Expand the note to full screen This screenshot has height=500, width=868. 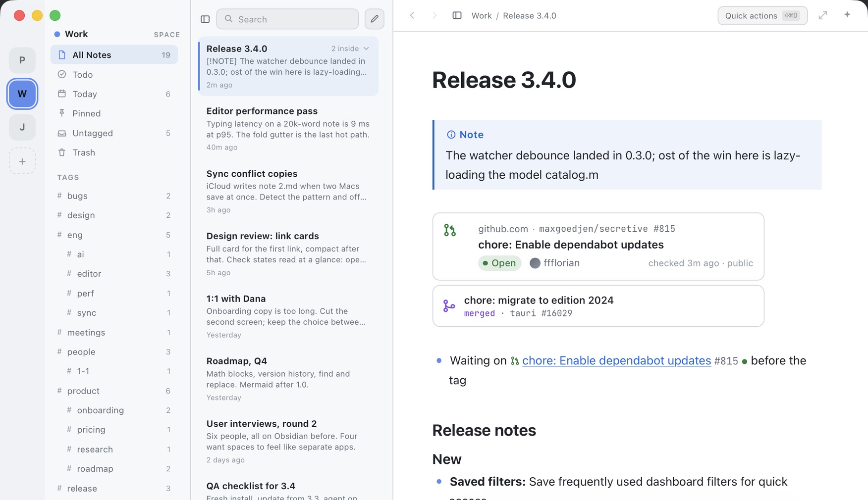pyautogui.click(x=823, y=15)
